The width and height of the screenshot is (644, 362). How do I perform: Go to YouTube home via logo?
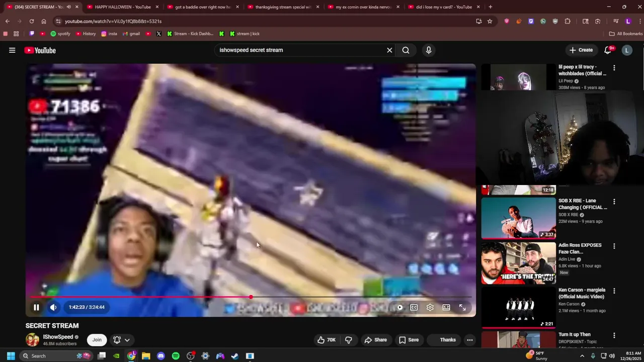40,50
